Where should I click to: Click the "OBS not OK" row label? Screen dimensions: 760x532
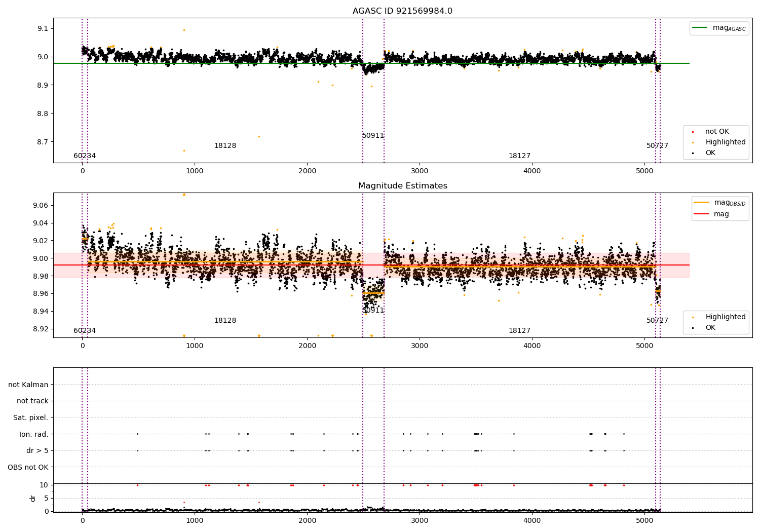point(28,467)
